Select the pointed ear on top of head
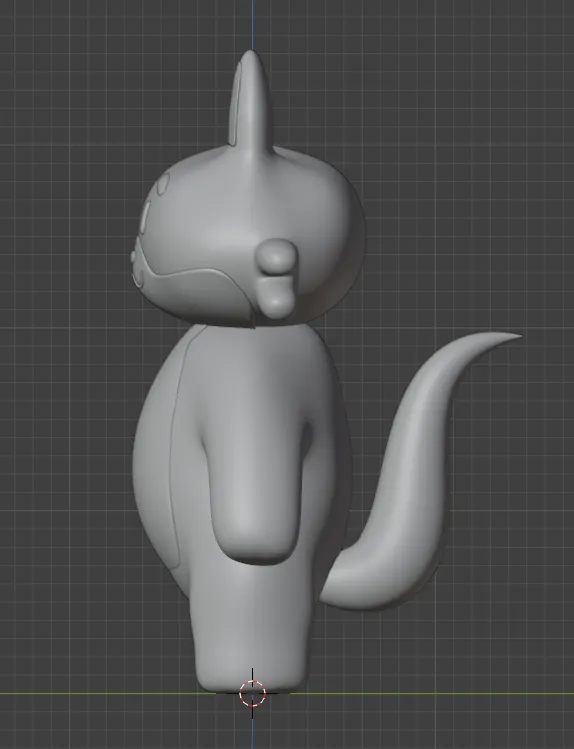574x749 pixels. 251,100
